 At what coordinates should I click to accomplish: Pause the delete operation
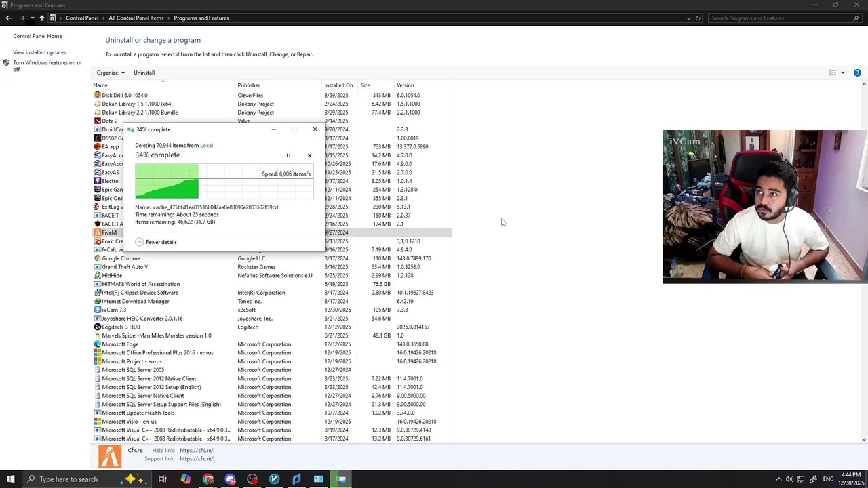coord(288,155)
